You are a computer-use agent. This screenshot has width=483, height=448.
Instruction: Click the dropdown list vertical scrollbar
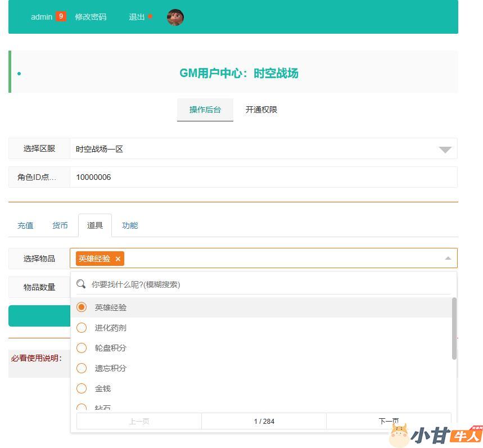(454, 329)
